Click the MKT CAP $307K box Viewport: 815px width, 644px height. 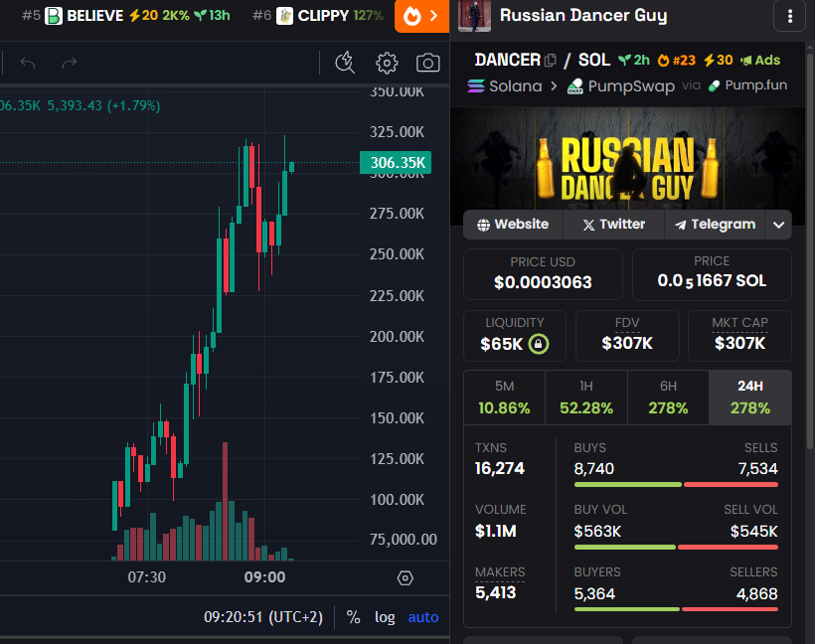click(739, 336)
